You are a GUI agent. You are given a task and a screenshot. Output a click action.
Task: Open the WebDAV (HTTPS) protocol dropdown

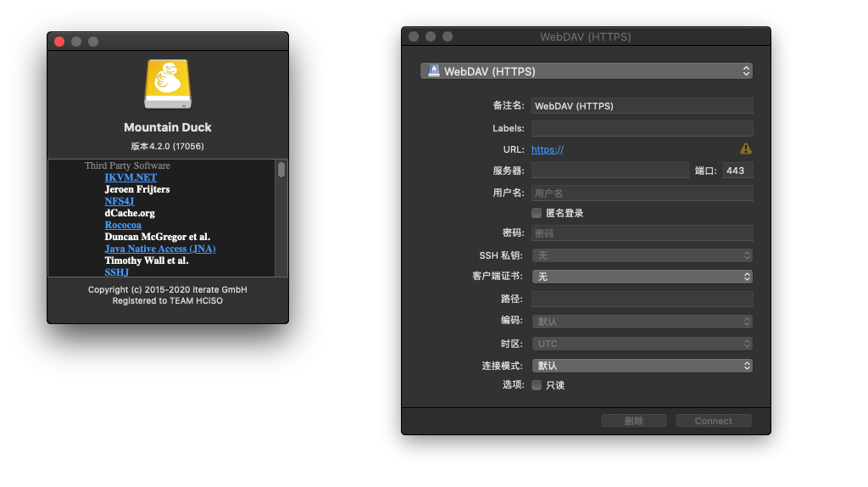click(x=587, y=71)
